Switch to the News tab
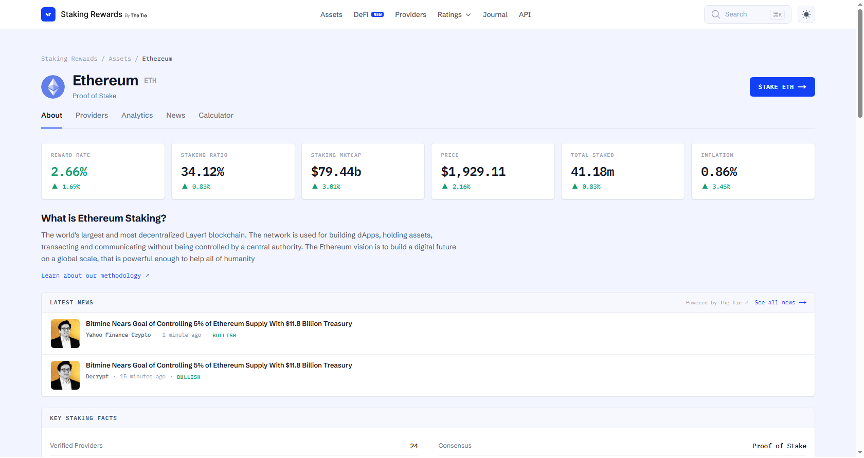 click(176, 115)
